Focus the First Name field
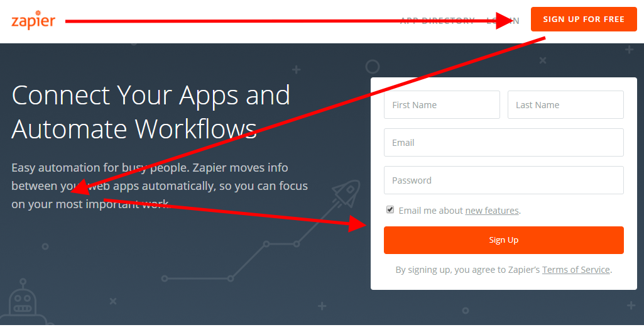Viewport: 644px width, 332px height. 442,105
